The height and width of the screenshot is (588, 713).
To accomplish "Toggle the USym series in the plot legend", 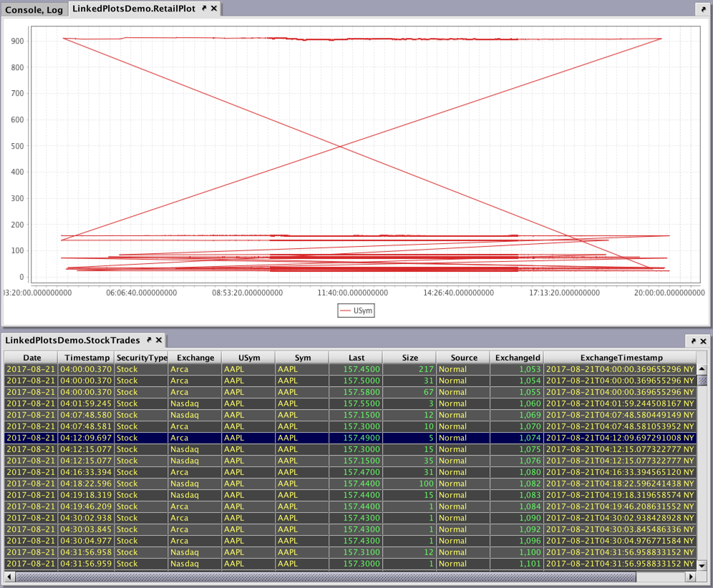I will (356, 310).
